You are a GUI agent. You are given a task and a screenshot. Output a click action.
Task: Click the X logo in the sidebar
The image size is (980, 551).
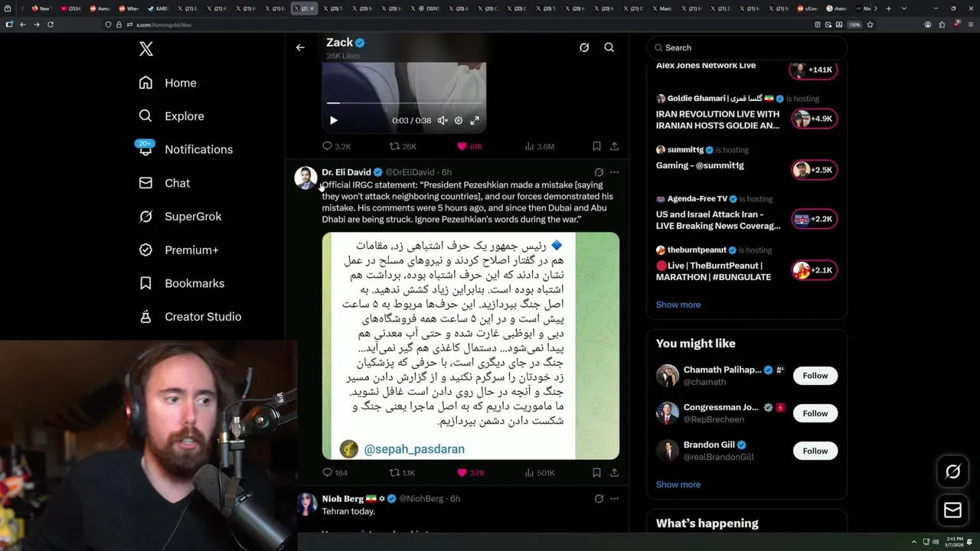pyautogui.click(x=146, y=49)
